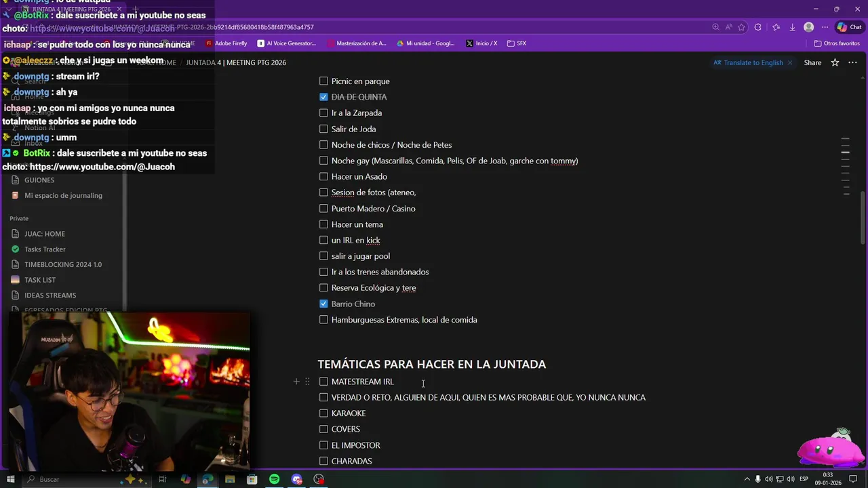Click the drag handle beside MATESTREAM IRL
The image size is (868, 488).
307,382
